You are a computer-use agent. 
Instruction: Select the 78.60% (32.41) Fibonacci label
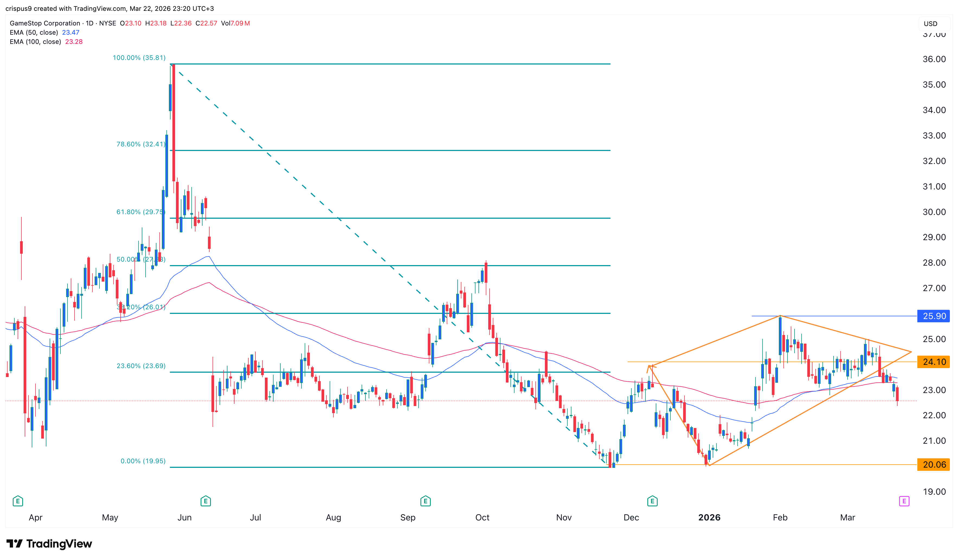coord(141,144)
